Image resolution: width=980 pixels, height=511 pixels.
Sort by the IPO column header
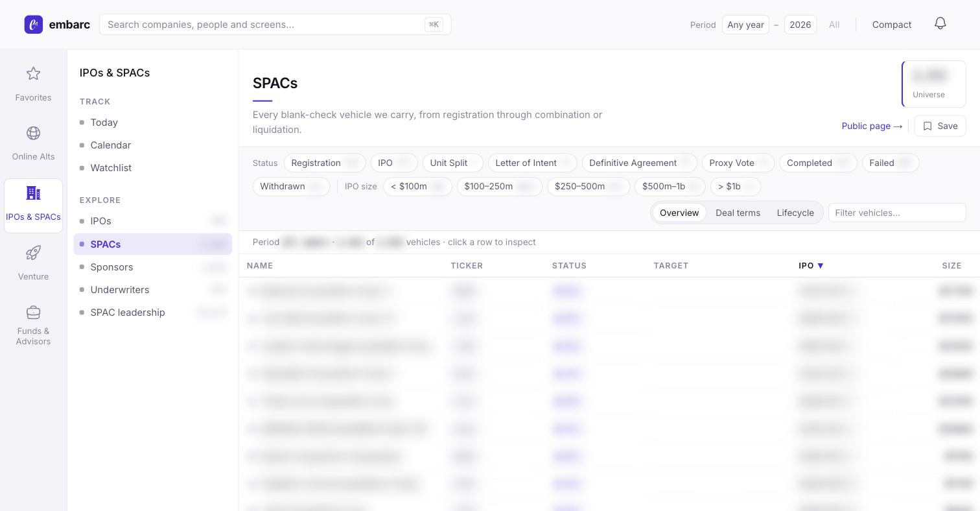click(811, 265)
